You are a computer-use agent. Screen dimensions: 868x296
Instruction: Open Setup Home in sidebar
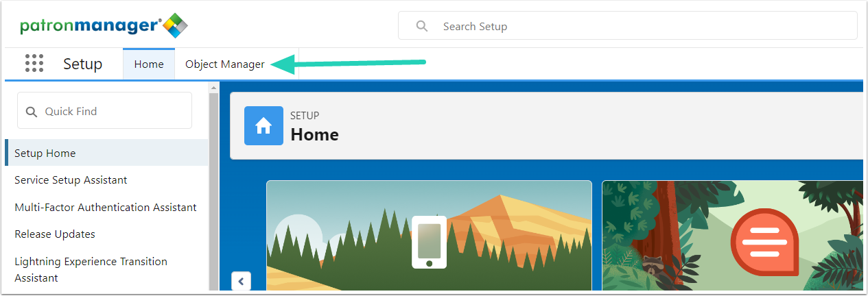(x=106, y=153)
